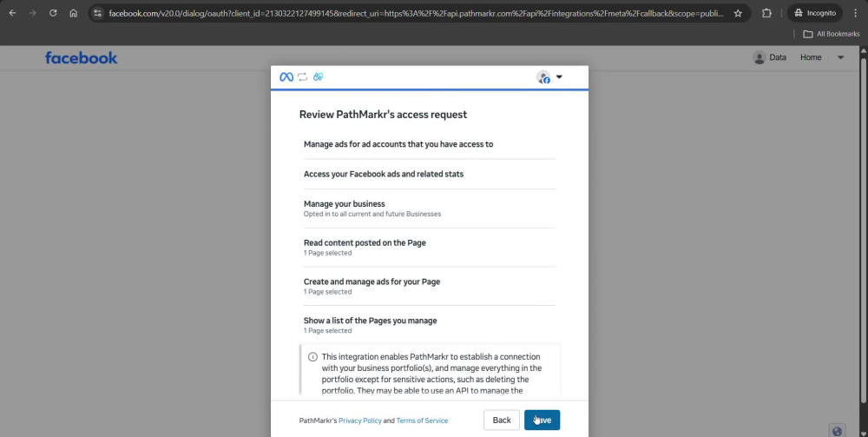Click the globe icon at bottom right
The height and width of the screenshot is (437, 868).
pos(837,431)
